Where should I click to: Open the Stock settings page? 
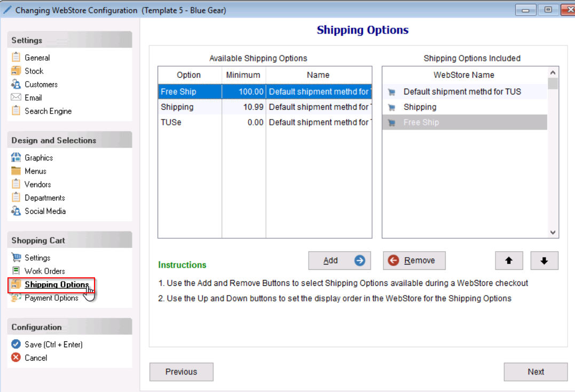coord(34,71)
